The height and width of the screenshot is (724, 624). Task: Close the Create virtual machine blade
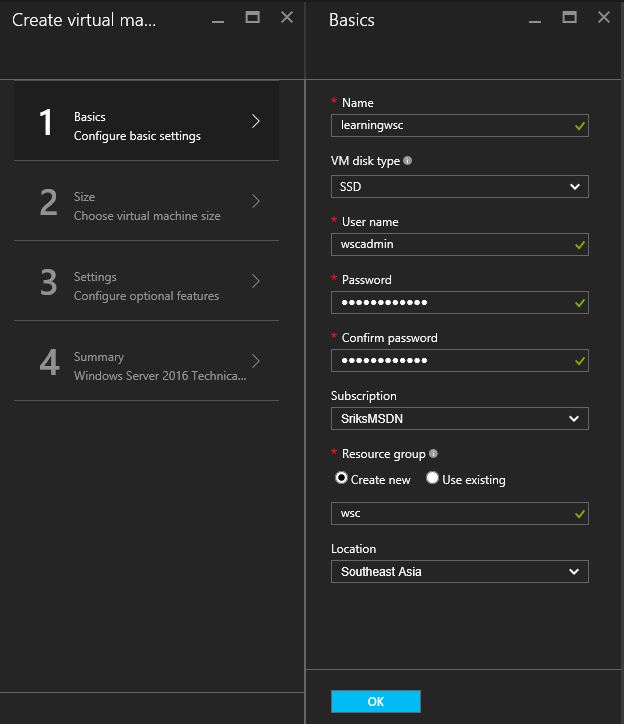pyautogui.click(x=287, y=17)
